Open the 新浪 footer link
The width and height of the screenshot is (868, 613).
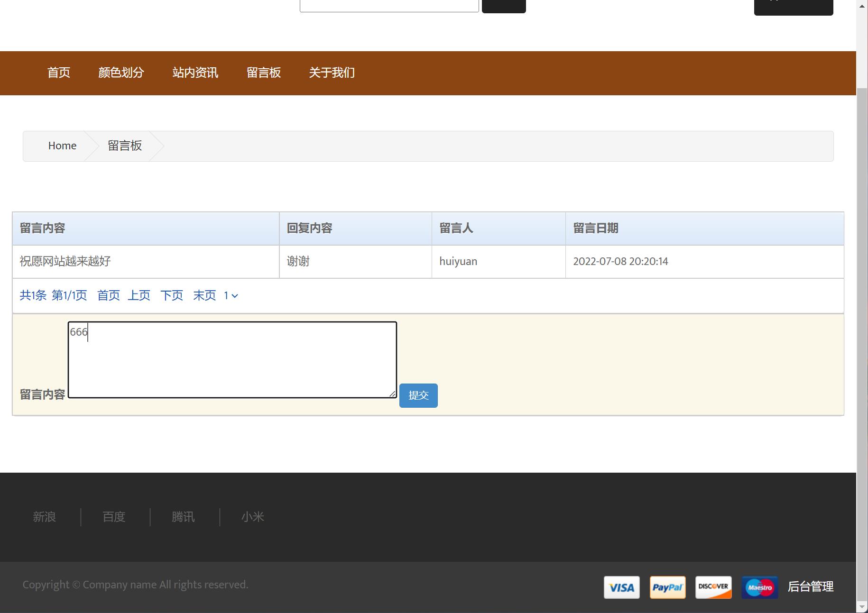(x=44, y=517)
